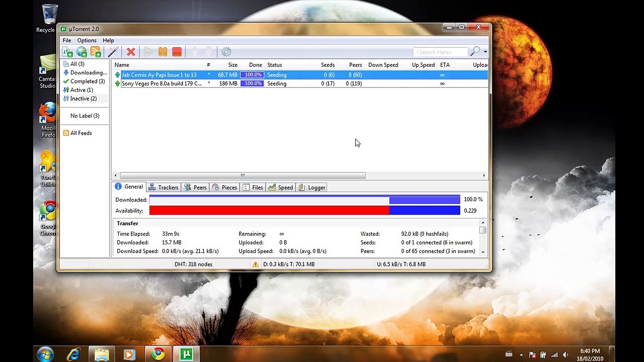
Task: Open the File menu
Action: click(66, 40)
